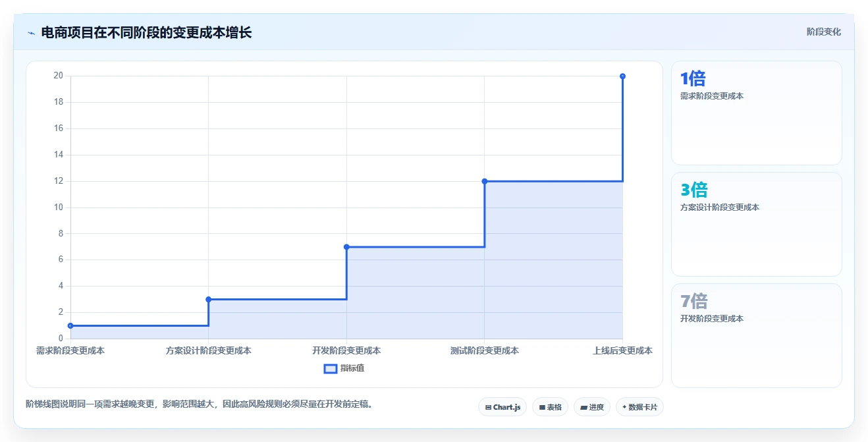Viewport: 868px width, 442px height.
Task: Click the 表格 tag
Action: click(551, 407)
